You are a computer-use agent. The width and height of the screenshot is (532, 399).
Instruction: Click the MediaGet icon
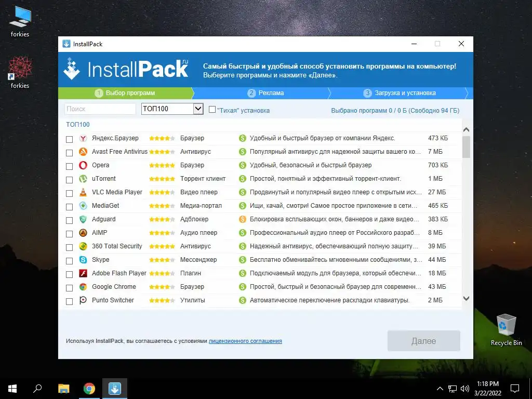coord(83,206)
